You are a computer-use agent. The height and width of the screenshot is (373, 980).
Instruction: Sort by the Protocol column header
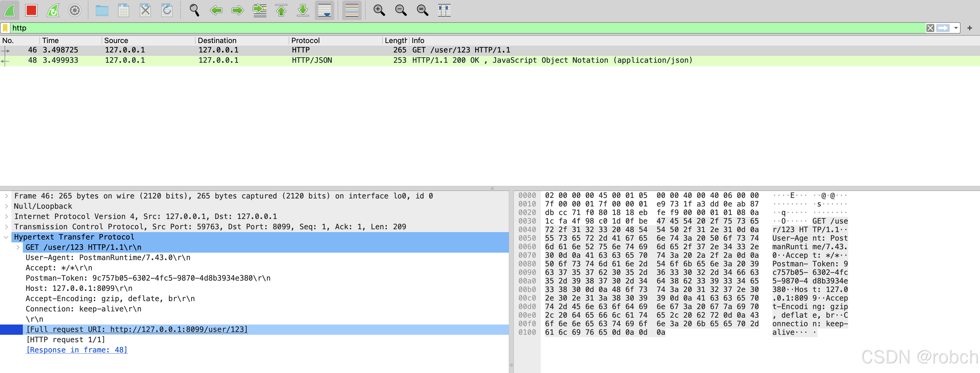click(x=336, y=40)
